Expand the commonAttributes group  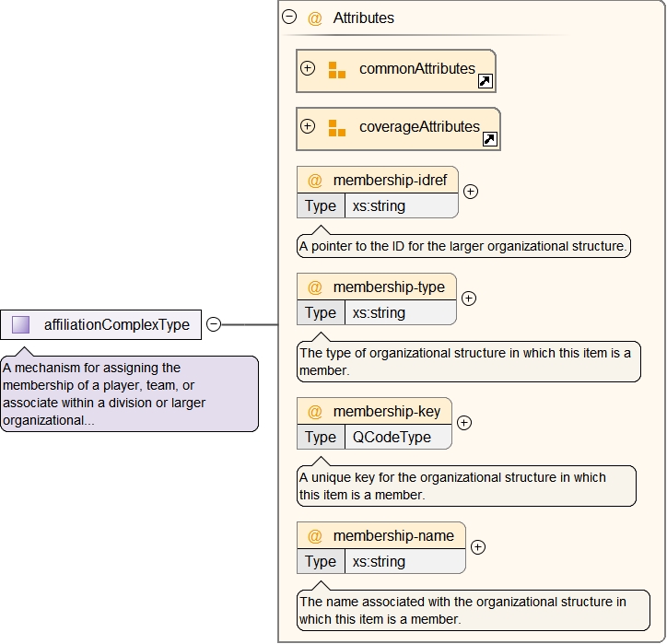coord(308,68)
